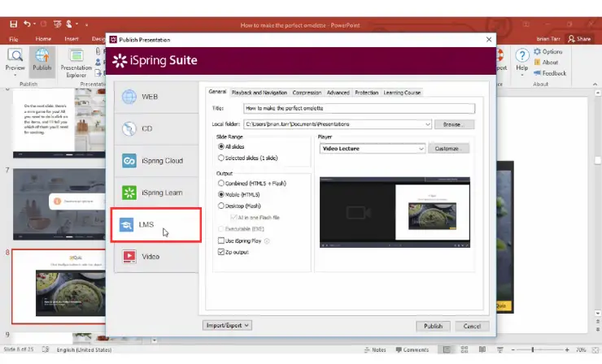Switch to Playback and Navigation tab

pyautogui.click(x=260, y=93)
